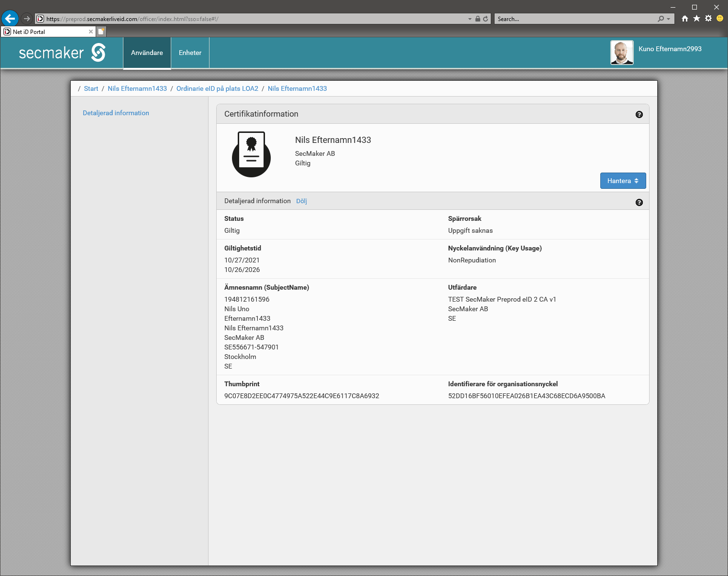The height and width of the screenshot is (576, 728).
Task: Click Kuno Efternamn2993 profile photo
Action: click(622, 53)
